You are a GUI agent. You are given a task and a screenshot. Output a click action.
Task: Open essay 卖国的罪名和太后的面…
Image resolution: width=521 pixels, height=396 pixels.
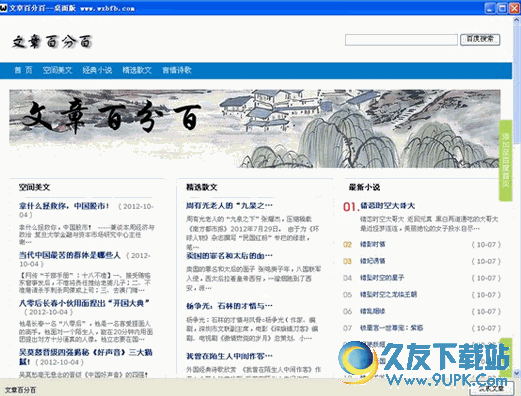pos(229,256)
